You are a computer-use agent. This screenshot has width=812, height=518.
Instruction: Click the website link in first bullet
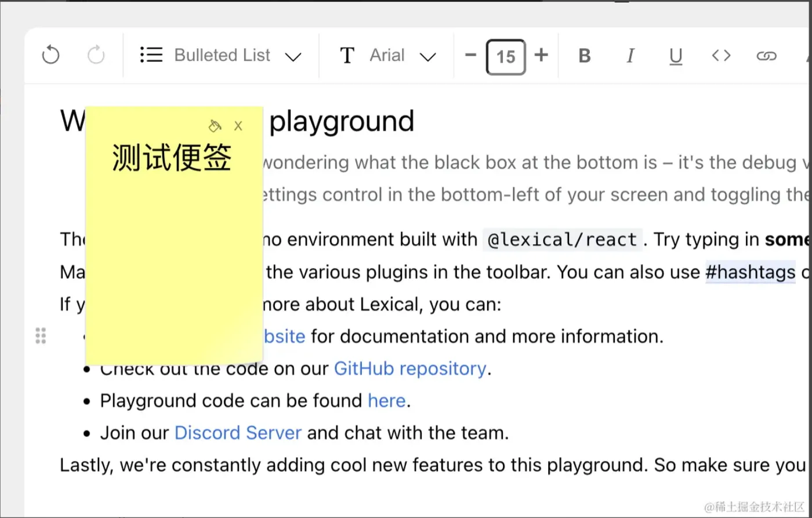(284, 336)
